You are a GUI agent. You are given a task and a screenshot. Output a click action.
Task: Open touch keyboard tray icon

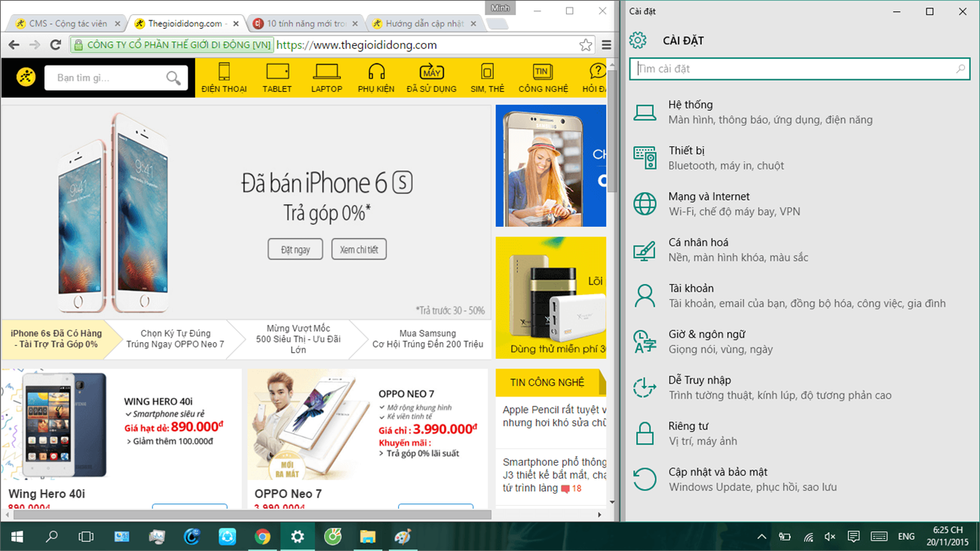[x=878, y=537]
